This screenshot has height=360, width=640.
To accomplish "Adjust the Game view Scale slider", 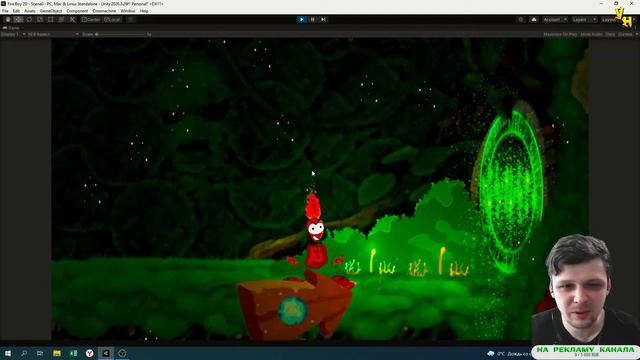I will (x=120, y=34).
